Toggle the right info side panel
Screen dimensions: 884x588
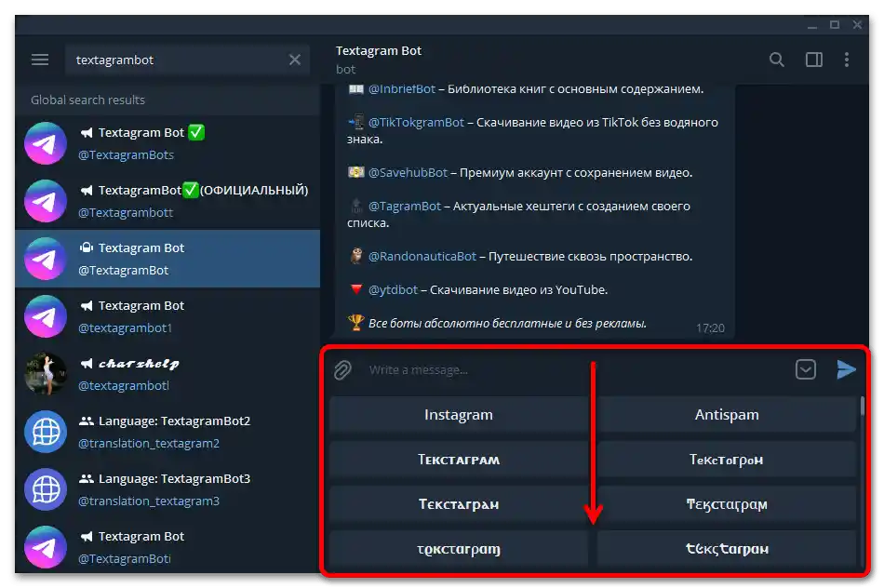(x=813, y=60)
